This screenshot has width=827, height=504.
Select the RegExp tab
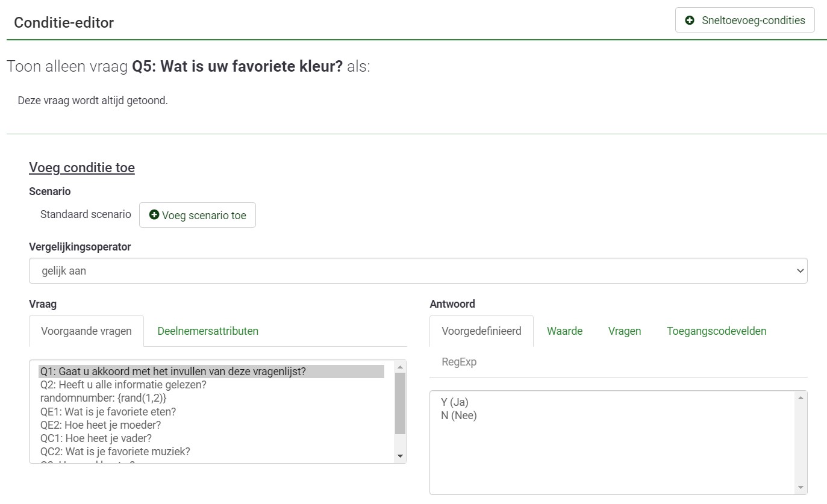coord(459,362)
